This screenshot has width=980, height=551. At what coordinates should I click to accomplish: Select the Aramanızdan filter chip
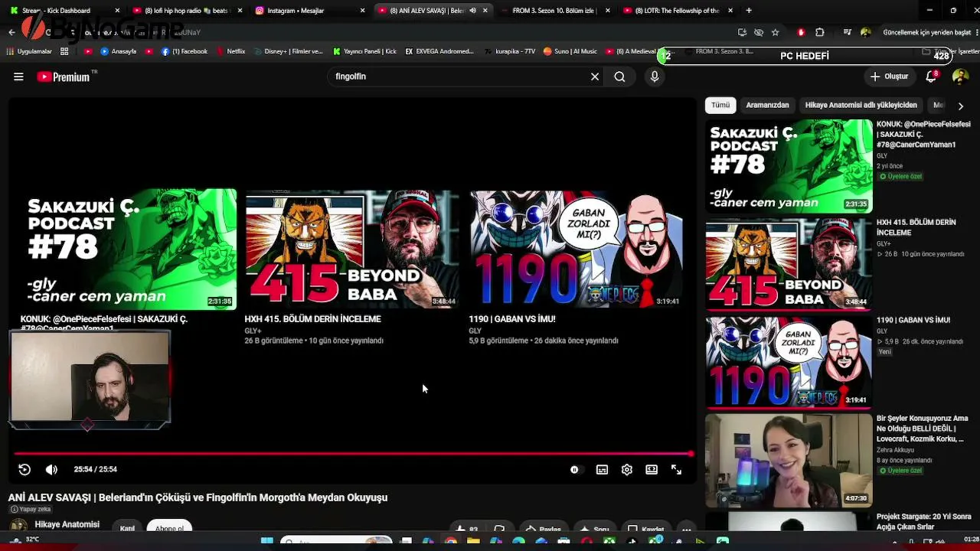click(767, 105)
